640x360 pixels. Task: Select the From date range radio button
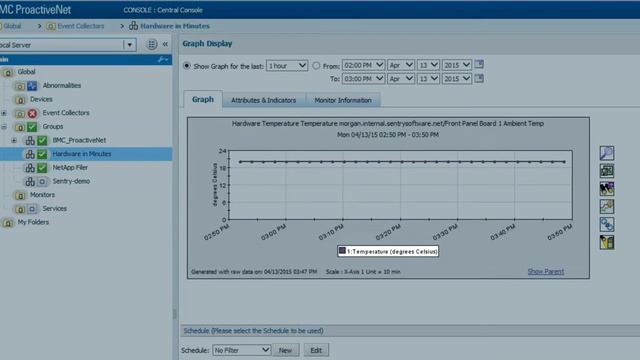click(x=316, y=65)
